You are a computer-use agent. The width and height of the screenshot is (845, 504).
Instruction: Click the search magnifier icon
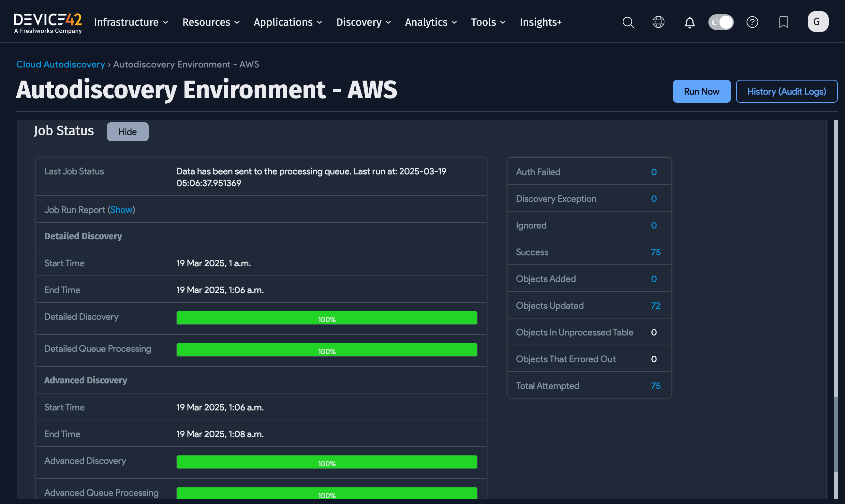628,22
